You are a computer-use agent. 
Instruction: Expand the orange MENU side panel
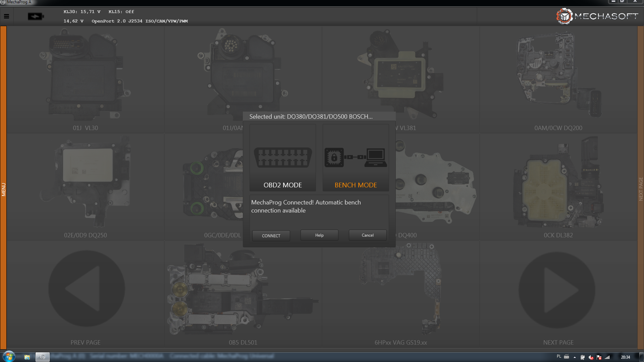point(3,189)
